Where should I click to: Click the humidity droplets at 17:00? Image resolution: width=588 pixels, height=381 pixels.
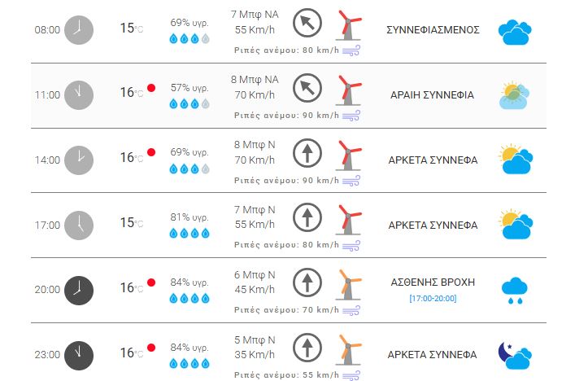pyautogui.click(x=189, y=234)
